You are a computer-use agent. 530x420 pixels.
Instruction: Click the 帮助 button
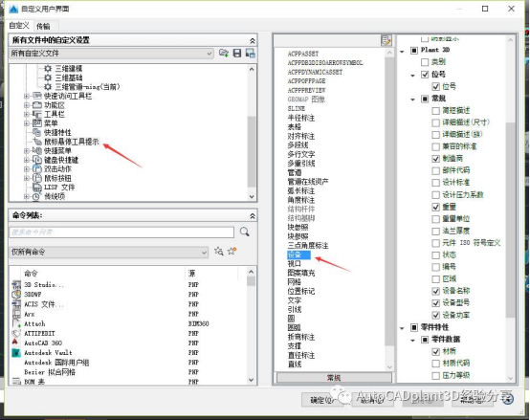point(472,401)
